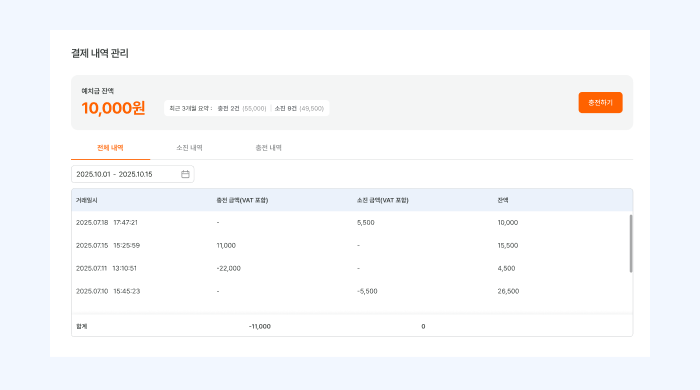Click the -22,000 charge amount cell
700x390 pixels.
pyautogui.click(x=229, y=268)
